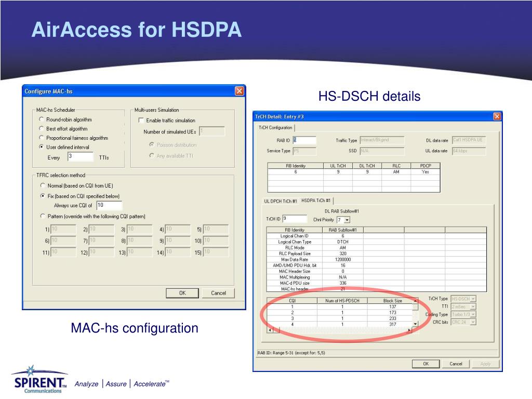Screen dimensions: 532x399
Task: Open the Coding Type dropdown
Action: click(x=473, y=314)
